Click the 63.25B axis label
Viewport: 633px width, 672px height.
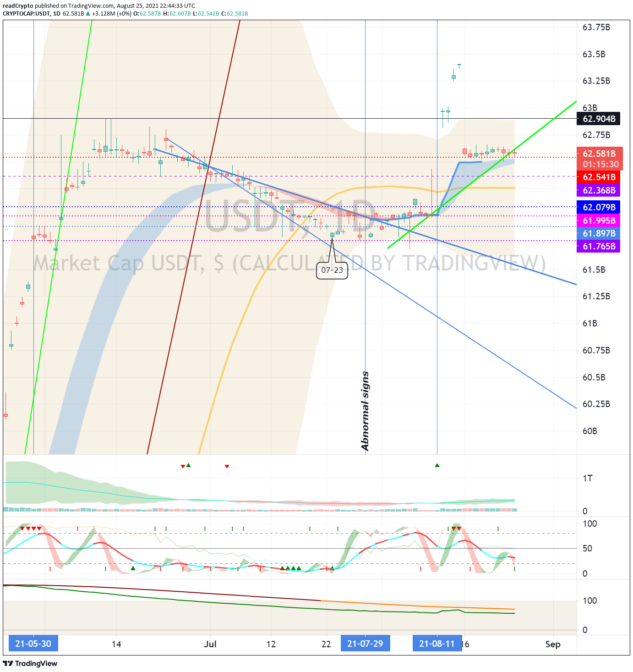click(596, 81)
